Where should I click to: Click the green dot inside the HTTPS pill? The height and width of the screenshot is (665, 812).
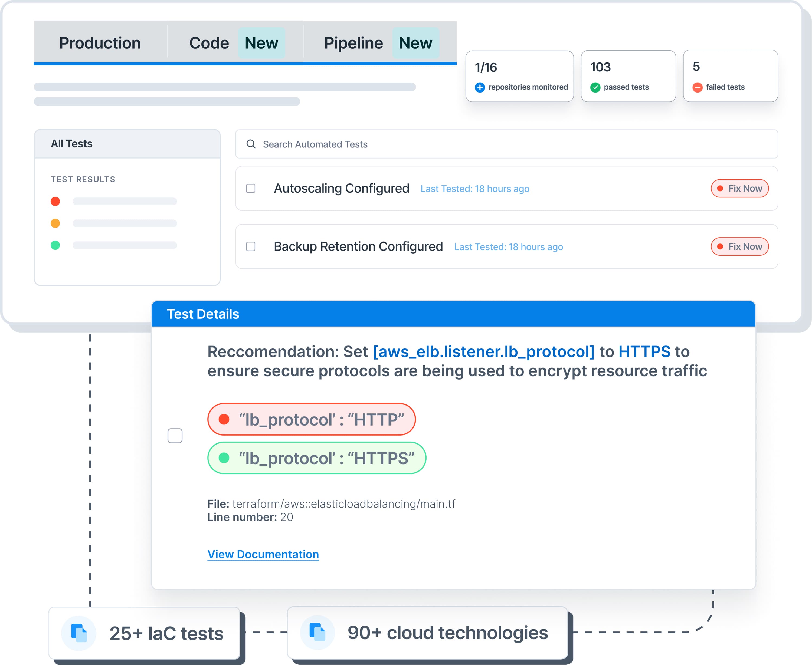[x=225, y=458]
